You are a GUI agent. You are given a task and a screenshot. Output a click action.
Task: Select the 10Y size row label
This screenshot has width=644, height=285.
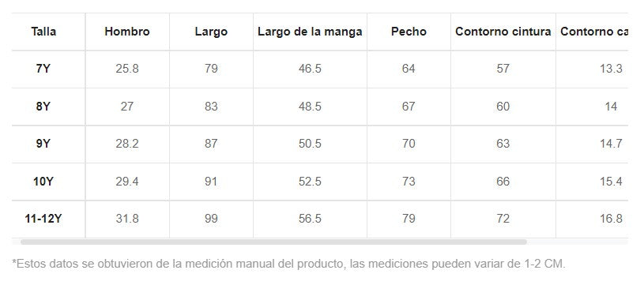coord(43,182)
